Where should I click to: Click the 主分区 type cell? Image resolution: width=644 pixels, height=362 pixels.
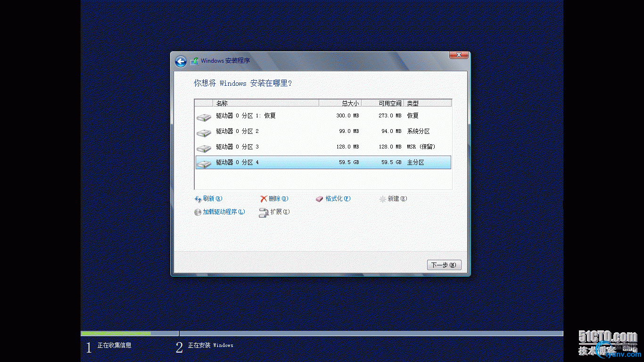point(416,163)
